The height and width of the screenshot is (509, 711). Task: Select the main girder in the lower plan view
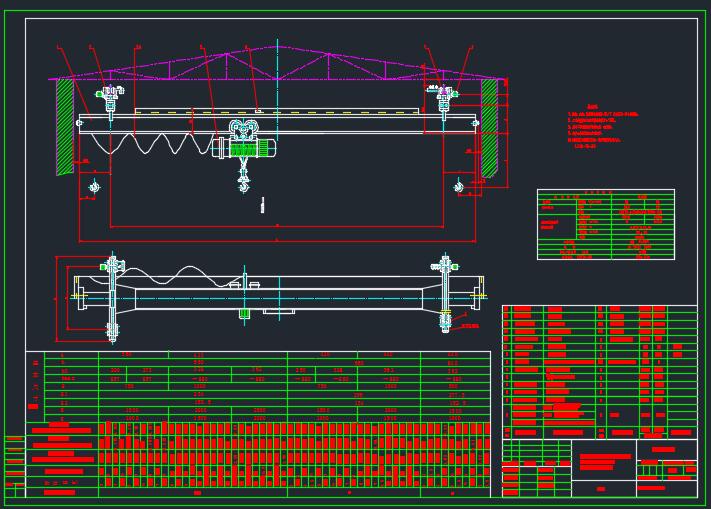coord(279,298)
